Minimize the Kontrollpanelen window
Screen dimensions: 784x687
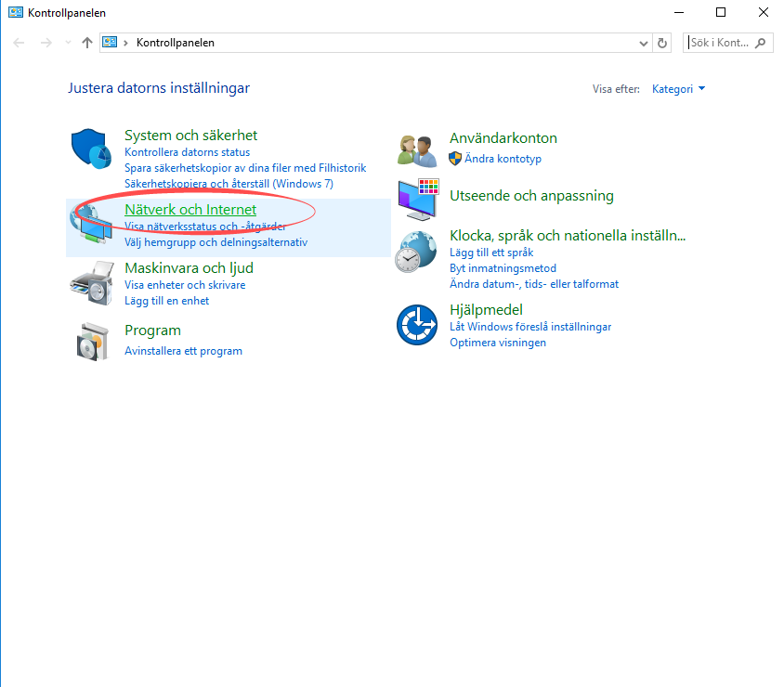pos(678,12)
